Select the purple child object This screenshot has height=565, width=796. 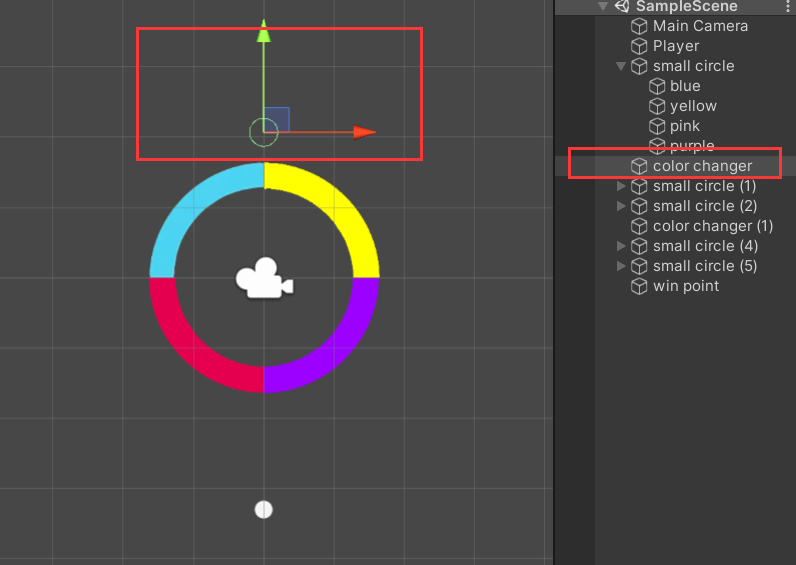[691, 146]
